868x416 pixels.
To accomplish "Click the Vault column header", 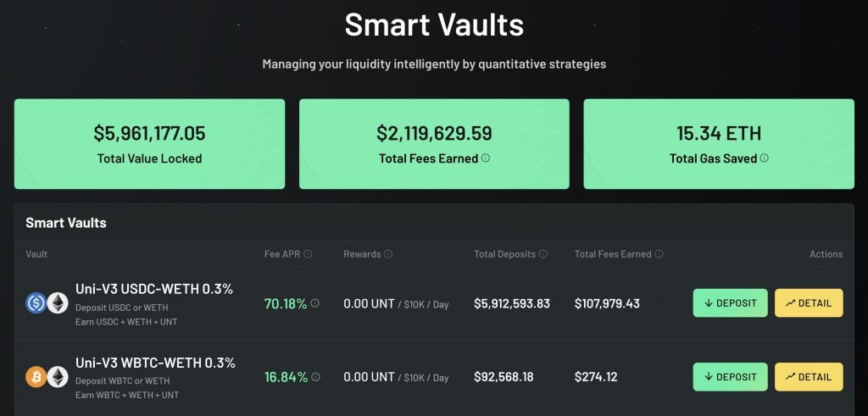I will point(36,254).
